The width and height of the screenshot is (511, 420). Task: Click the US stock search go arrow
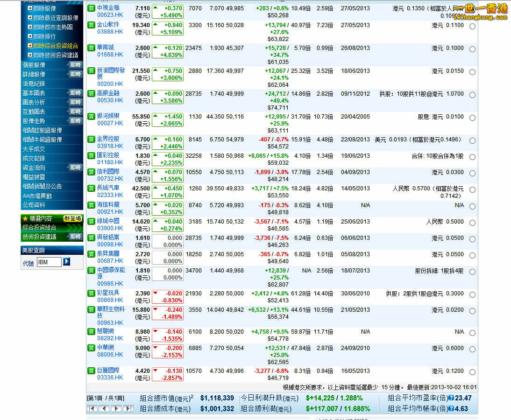(x=66, y=261)
